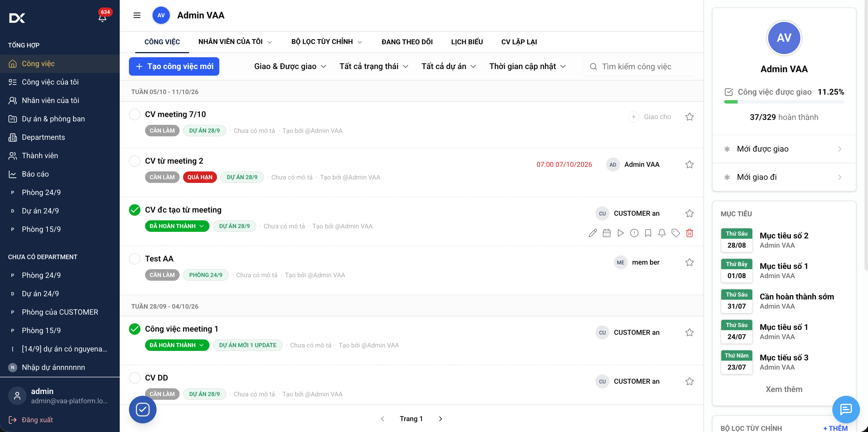Select the CV LẶP LẠI tab

coord(519,42)
